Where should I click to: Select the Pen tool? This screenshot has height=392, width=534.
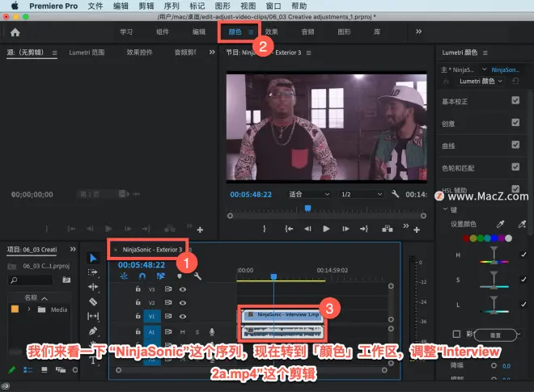click(x=93, y=331)
